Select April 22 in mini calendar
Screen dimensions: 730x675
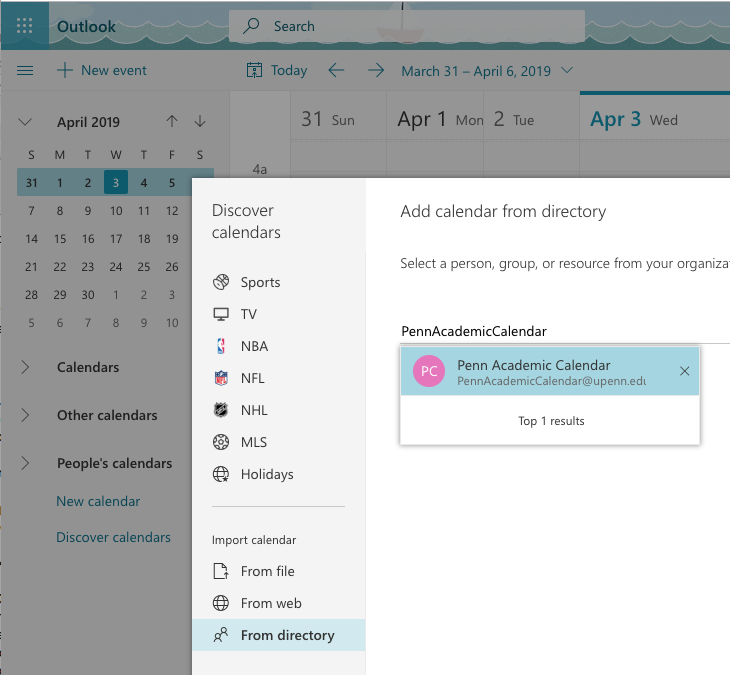coord(60,267)
